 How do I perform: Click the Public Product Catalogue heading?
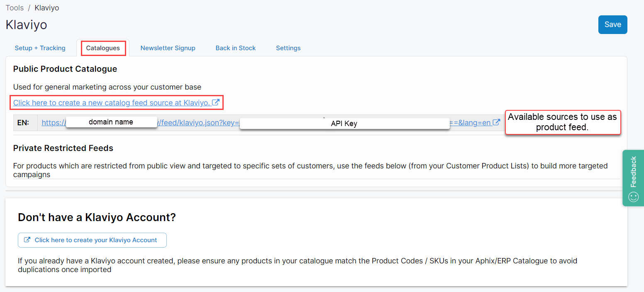[x=65, y=69]
